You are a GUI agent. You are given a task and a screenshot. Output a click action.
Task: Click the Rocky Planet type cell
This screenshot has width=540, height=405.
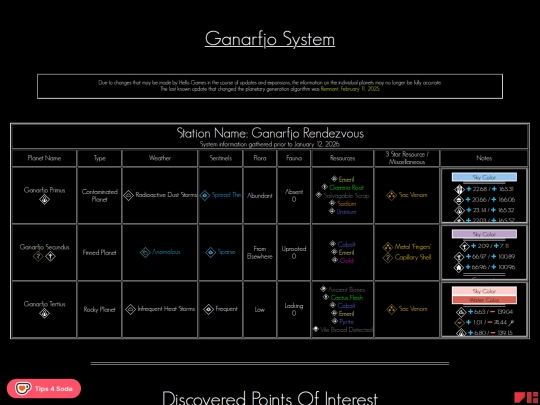click(100, 310)
